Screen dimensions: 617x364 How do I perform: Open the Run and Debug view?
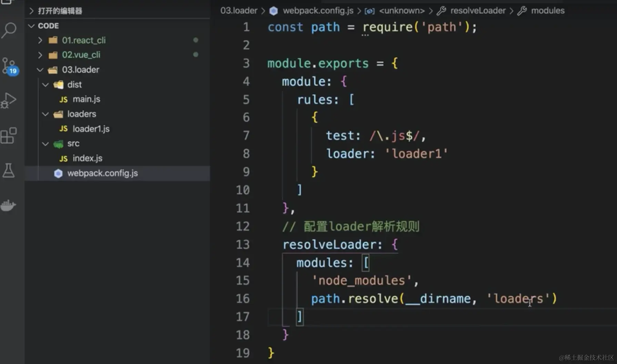point(9,101)
